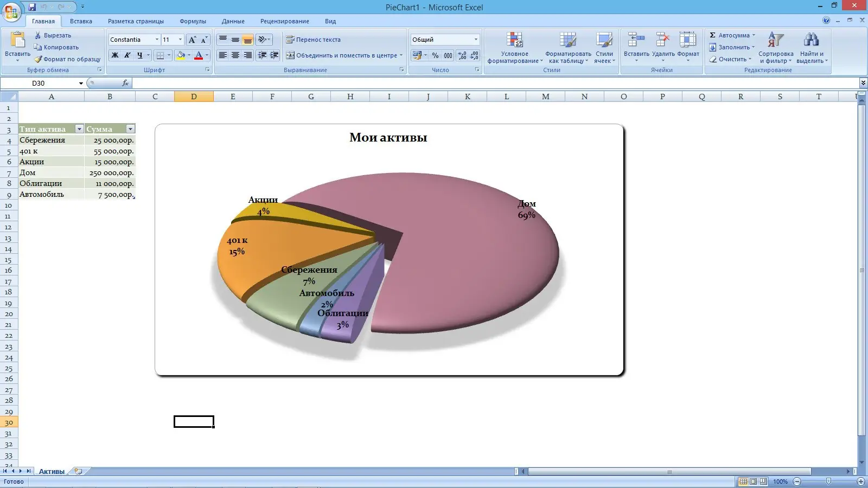Viewport: 868px width, 488px height.
Task: Open the Сумма filter dropdown
Action: pos(130,129)
